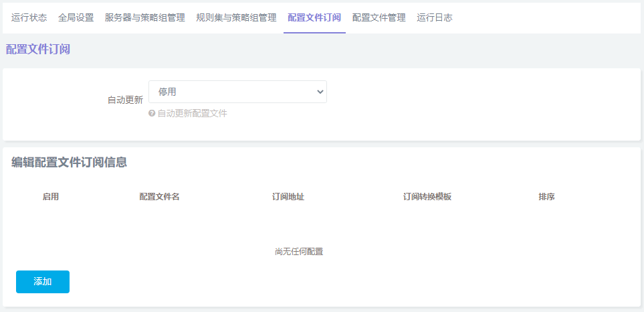This screenshot has width=644, height=312.
Task: Click the question mark help icon
Action: [152, 114]
